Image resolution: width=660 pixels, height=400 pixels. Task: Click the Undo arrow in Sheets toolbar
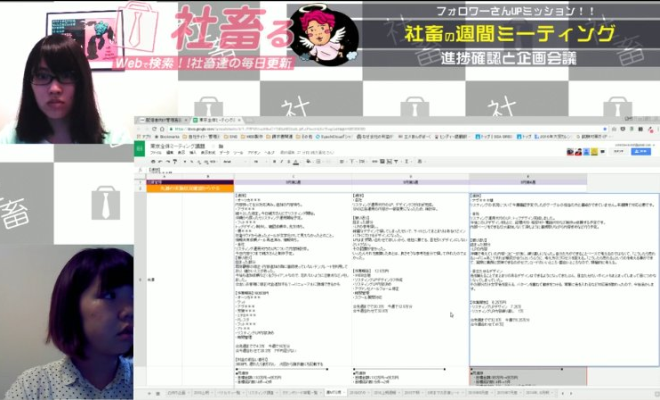point(160,161)
